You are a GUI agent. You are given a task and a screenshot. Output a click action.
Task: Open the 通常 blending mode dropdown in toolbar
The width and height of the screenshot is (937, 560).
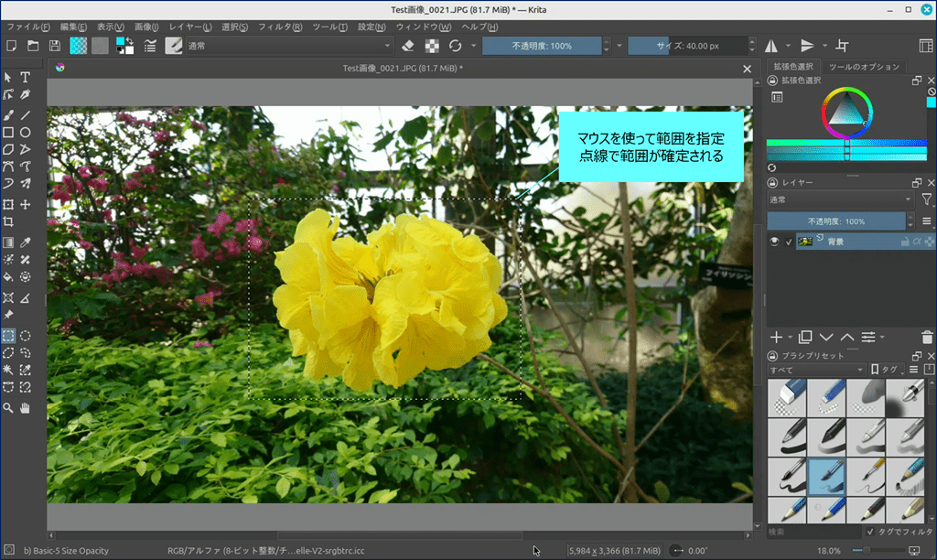coord(290,46)
